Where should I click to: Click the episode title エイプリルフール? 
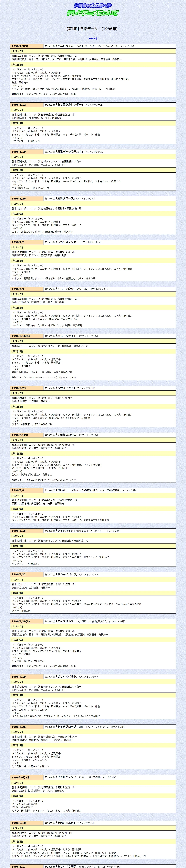[x=68, y=621]
